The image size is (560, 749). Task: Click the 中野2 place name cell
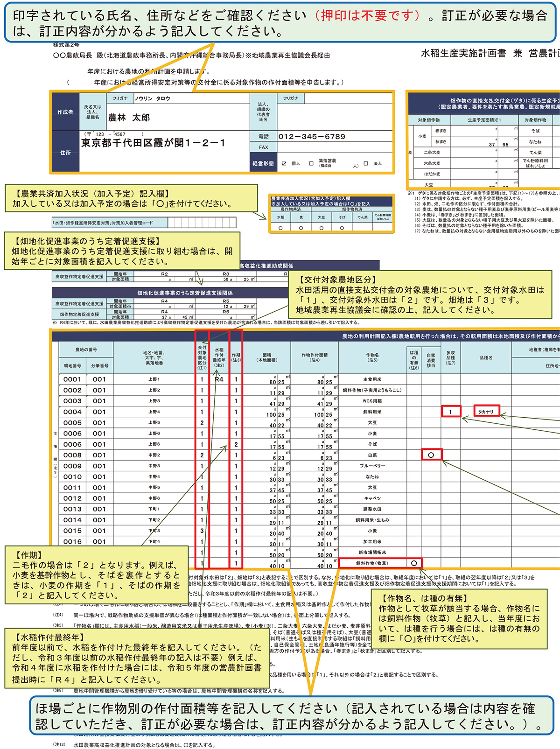(154, 455)
